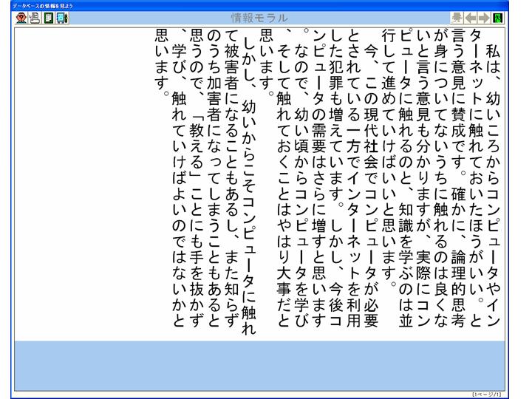Click the grayed-out running figure icon
Viewport: 532px width, 399px height.
tap(457, 18)
